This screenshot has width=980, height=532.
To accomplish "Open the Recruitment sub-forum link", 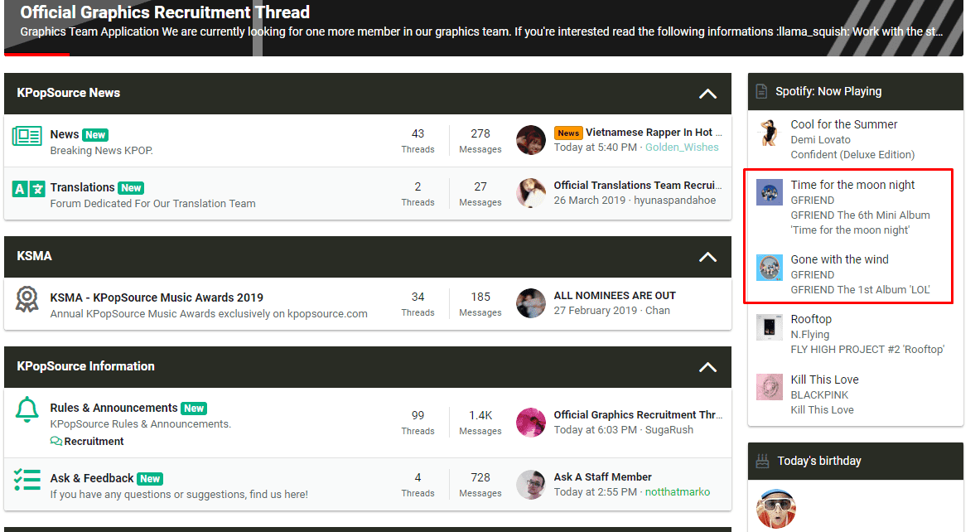I will coord(94,442).
